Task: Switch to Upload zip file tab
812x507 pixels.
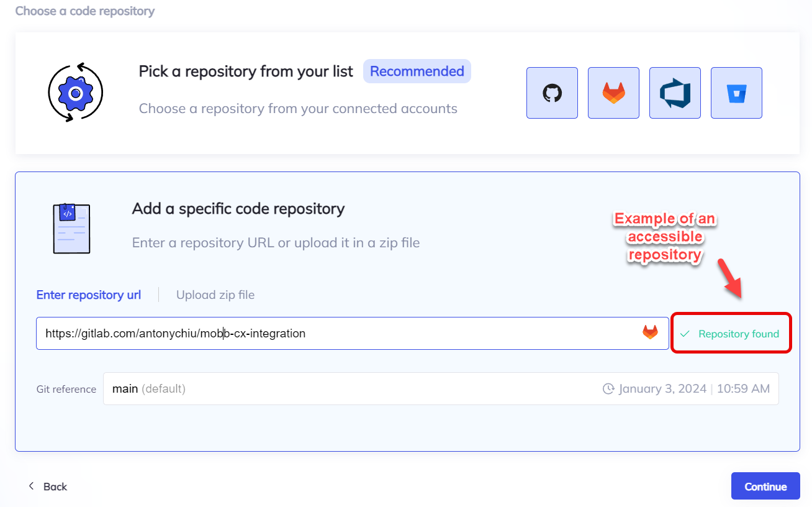Action: tap(215, 295)
